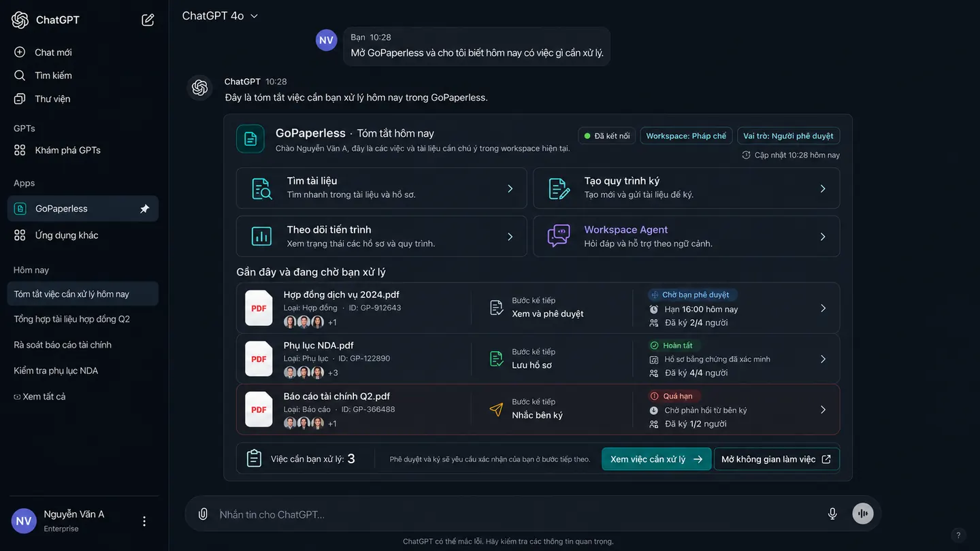
Task: Click the attach file paperclip icon
Action: click(203, 514)
